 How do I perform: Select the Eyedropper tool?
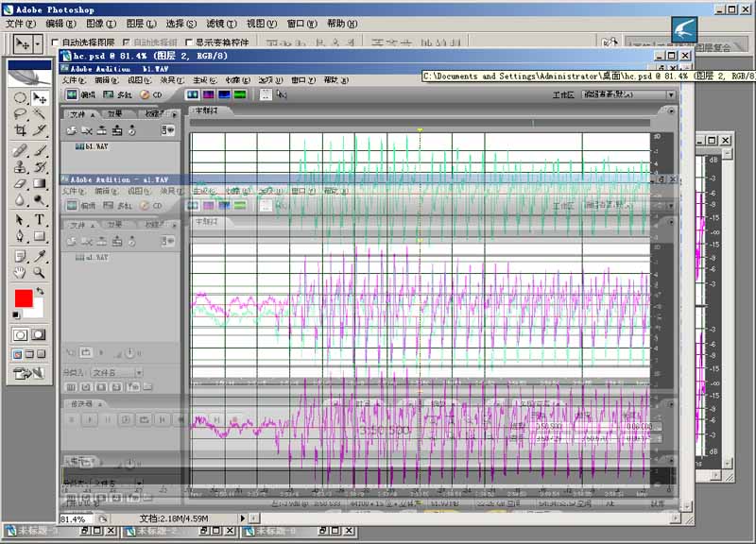(40, 256)
